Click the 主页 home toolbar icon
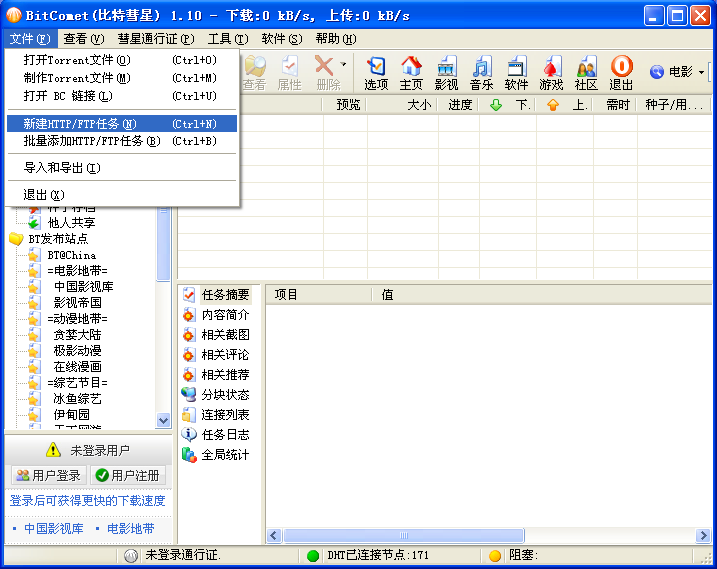 point(411,73)
